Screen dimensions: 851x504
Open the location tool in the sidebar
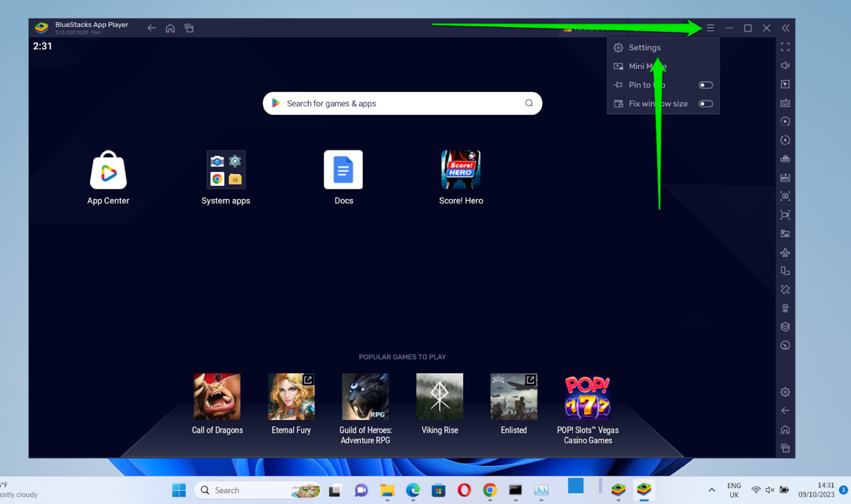(785, 308)
